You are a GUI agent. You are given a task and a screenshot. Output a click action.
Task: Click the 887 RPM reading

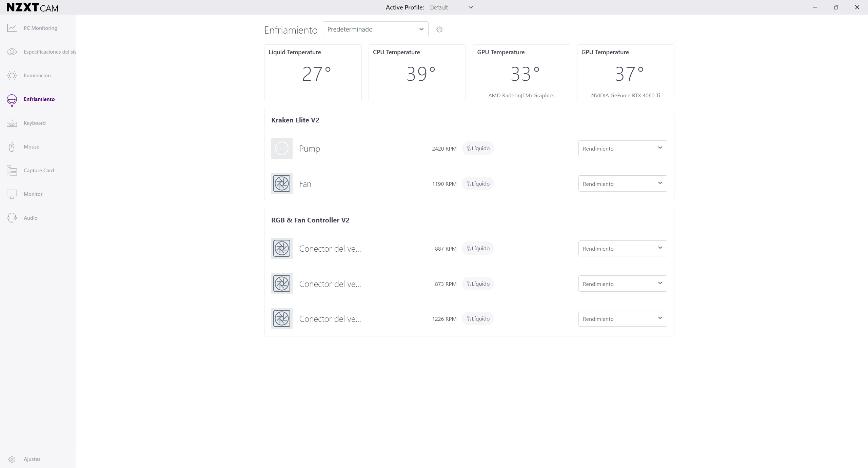click(x=446, y=249)
